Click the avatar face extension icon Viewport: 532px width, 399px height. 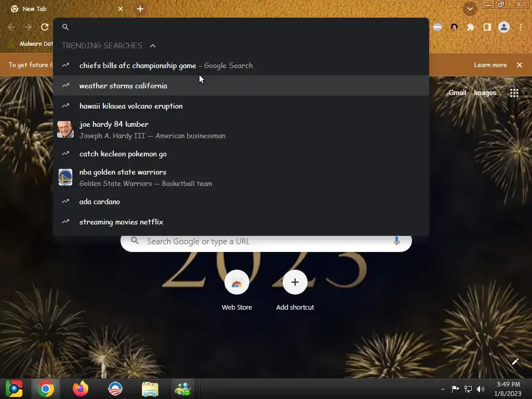click(x=454, y=27)
